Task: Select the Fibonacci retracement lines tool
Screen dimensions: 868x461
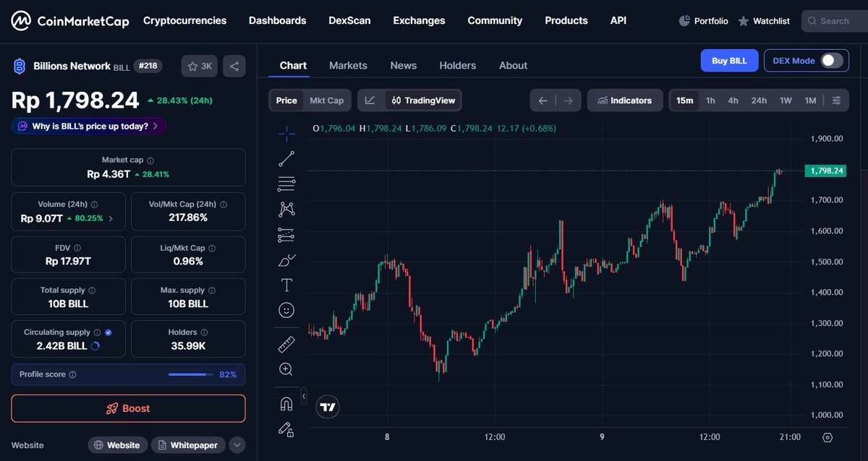Action: pyautogui.click(x=286, y=184)
